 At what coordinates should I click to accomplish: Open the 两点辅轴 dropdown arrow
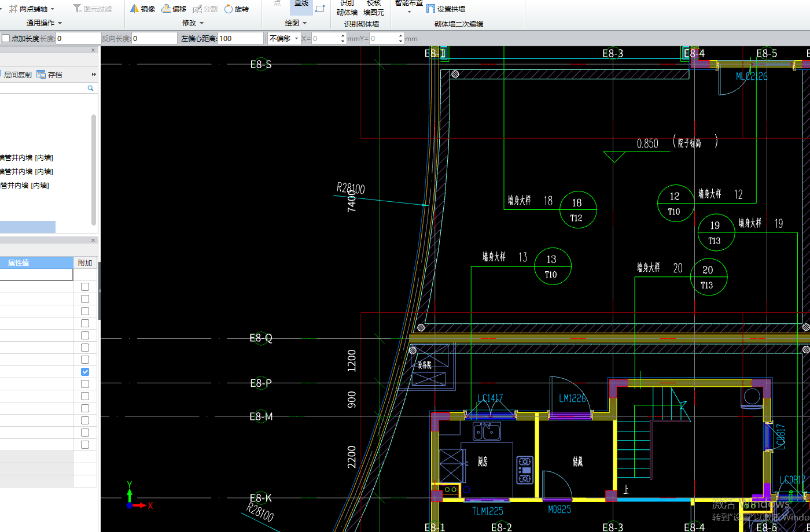(53, 9)
